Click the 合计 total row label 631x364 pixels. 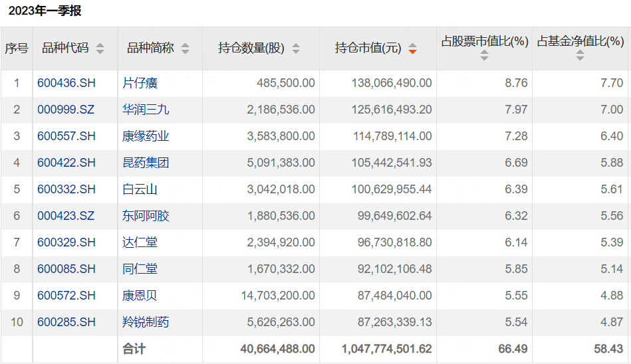coord(134,349)
